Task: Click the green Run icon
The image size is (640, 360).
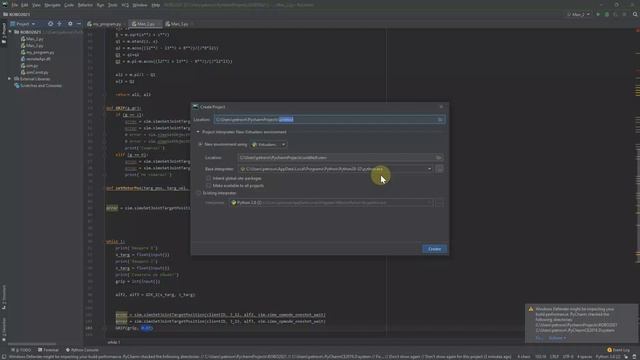Action: (598, 15)
